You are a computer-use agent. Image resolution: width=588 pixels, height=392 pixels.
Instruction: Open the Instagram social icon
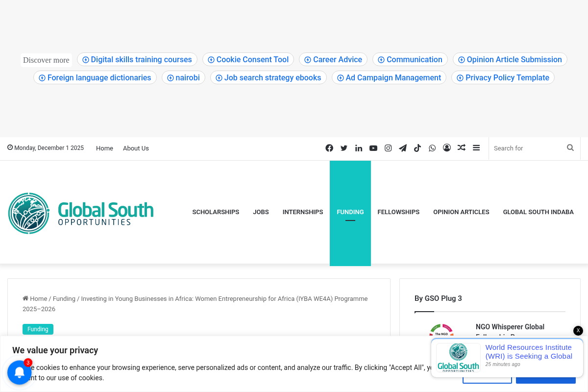coord(388,148)
